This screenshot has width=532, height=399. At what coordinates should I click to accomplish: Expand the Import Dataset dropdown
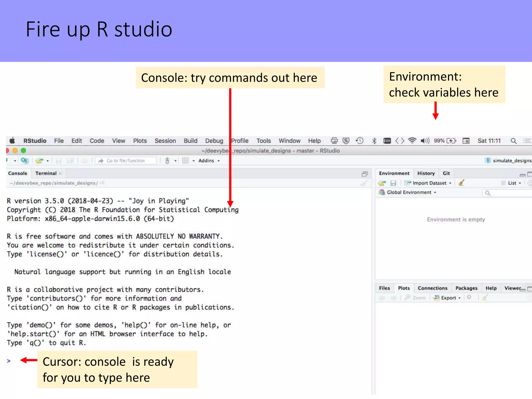tap(428, 183)
